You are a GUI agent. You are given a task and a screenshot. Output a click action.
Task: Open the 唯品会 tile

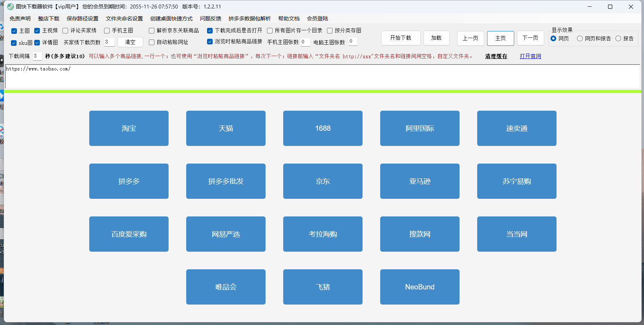(226, 287)
